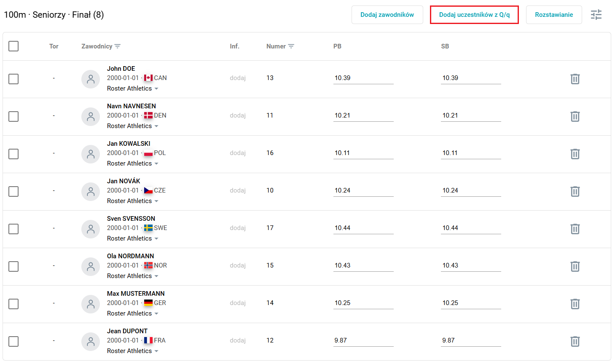Edit Navn NAVNESEN's SB field 10.21

pos(471,115)
